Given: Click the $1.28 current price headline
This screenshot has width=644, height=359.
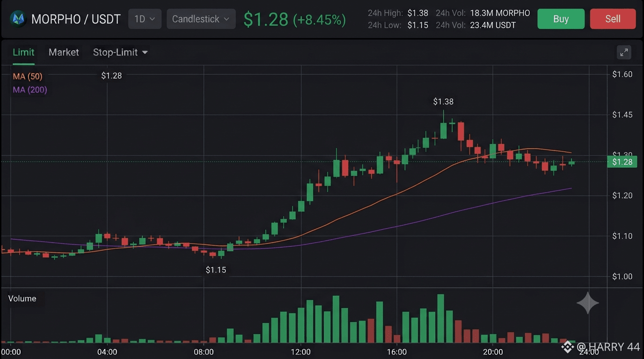Looking at the screenshot, I should tap(266, 19).
